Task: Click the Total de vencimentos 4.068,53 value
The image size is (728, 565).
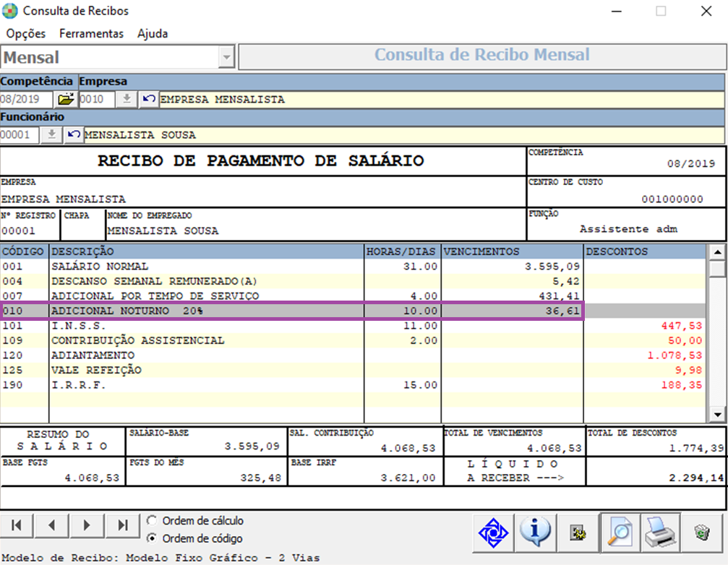Action: click(554, 448)
